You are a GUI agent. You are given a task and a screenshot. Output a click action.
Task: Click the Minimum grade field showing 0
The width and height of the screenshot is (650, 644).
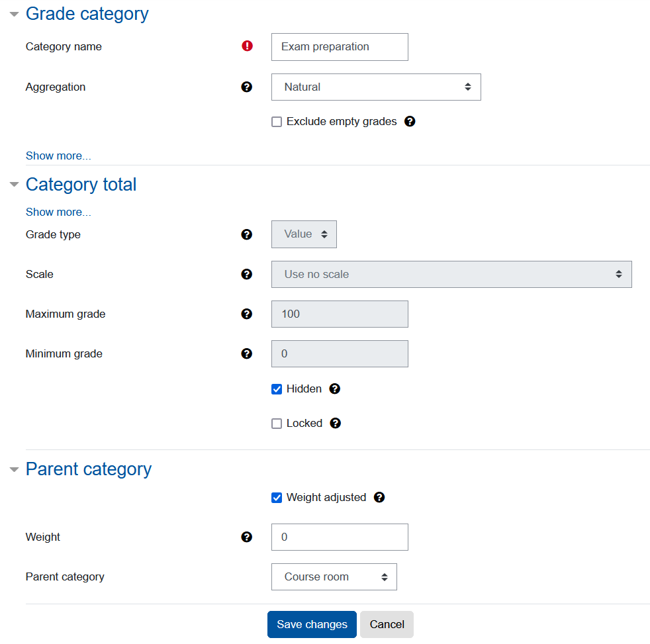(340, 354)
